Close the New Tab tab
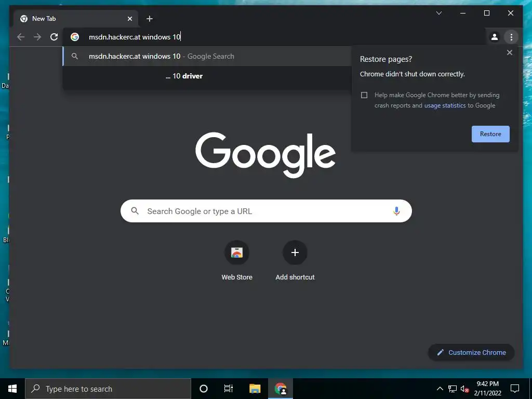Viewport: 532px width, 399px height. 129,19
